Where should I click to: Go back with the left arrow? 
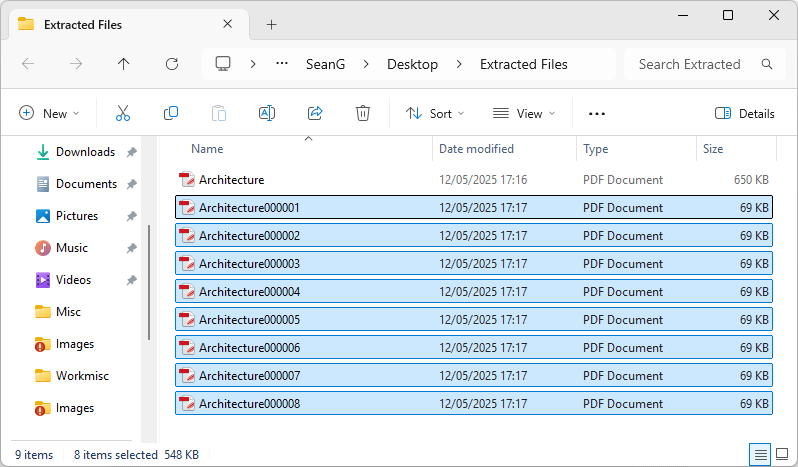[28, 64]
